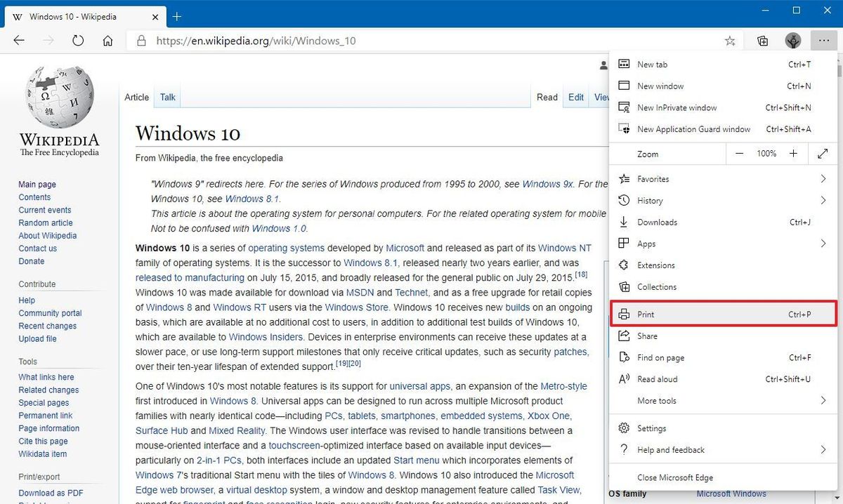Click the Home icon
The height and width of the screenshot is (504, 843).
coord(107,41)
